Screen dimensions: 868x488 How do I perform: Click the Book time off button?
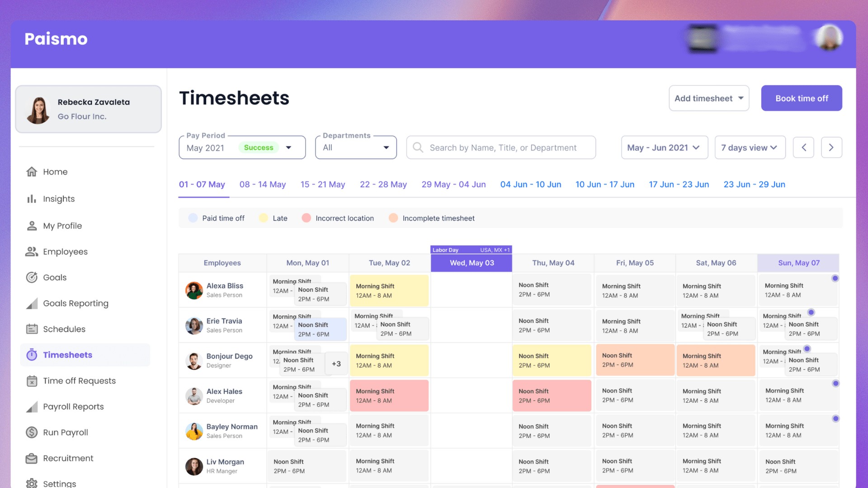pos(801,98)
